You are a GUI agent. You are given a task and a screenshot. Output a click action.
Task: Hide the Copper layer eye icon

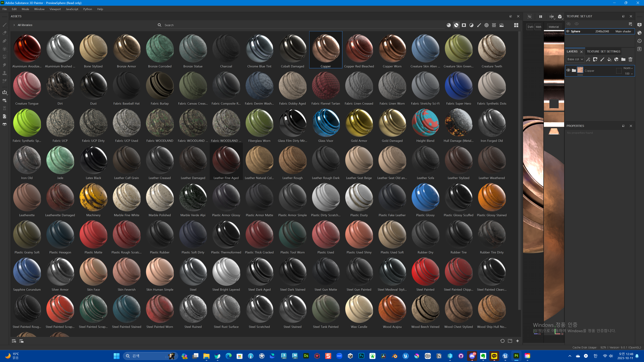[568, 70]
